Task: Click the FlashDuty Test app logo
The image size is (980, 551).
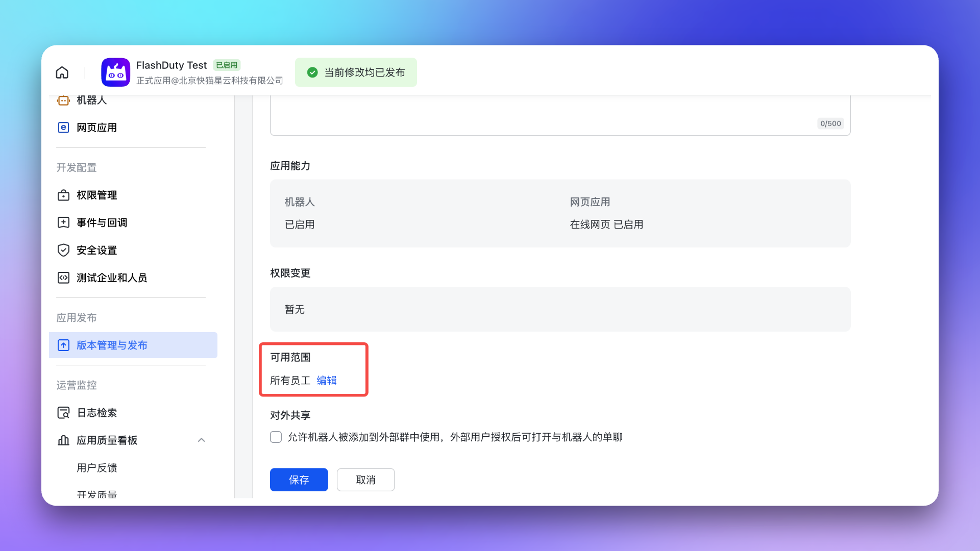Action: [115, 72]
